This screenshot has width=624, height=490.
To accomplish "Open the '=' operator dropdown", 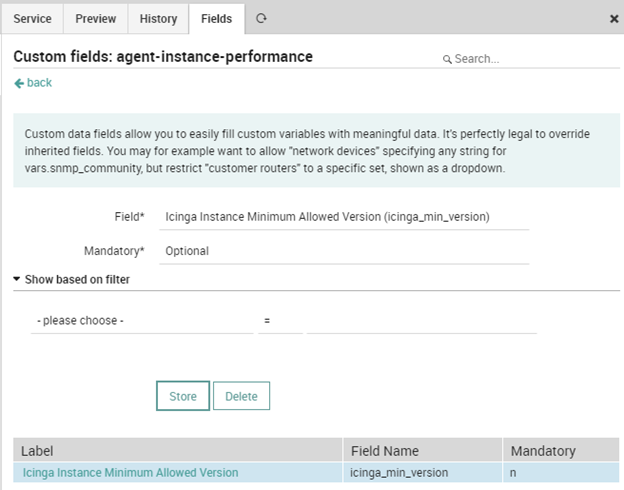I will pyautogui.click(x=280, y=321).
